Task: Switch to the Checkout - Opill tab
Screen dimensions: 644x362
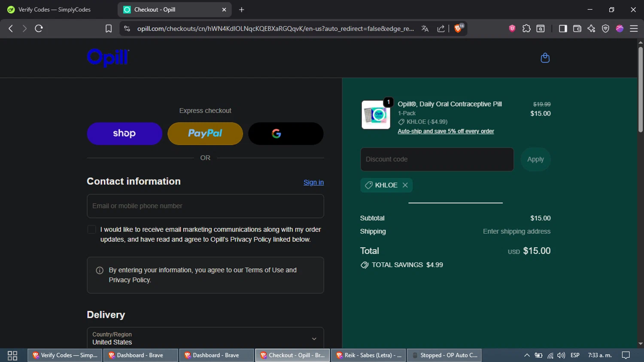Action: pyautogui.click(x=174, y=9)
